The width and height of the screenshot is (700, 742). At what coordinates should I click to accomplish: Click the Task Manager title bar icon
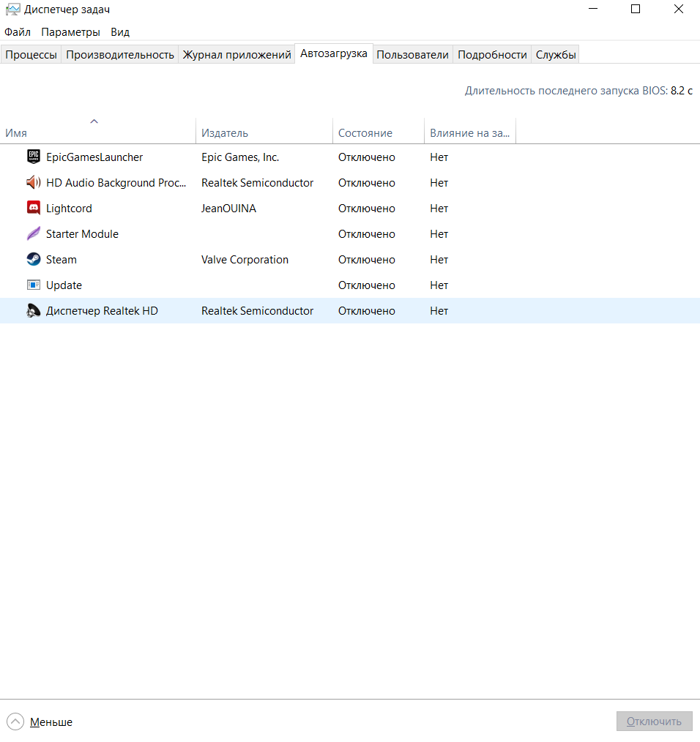(12, 10)
